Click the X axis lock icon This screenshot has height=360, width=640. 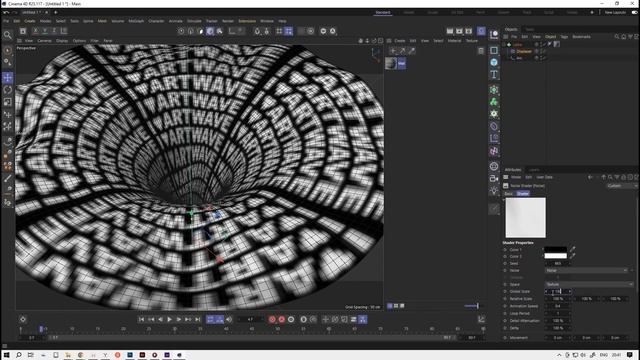point(36,31)
